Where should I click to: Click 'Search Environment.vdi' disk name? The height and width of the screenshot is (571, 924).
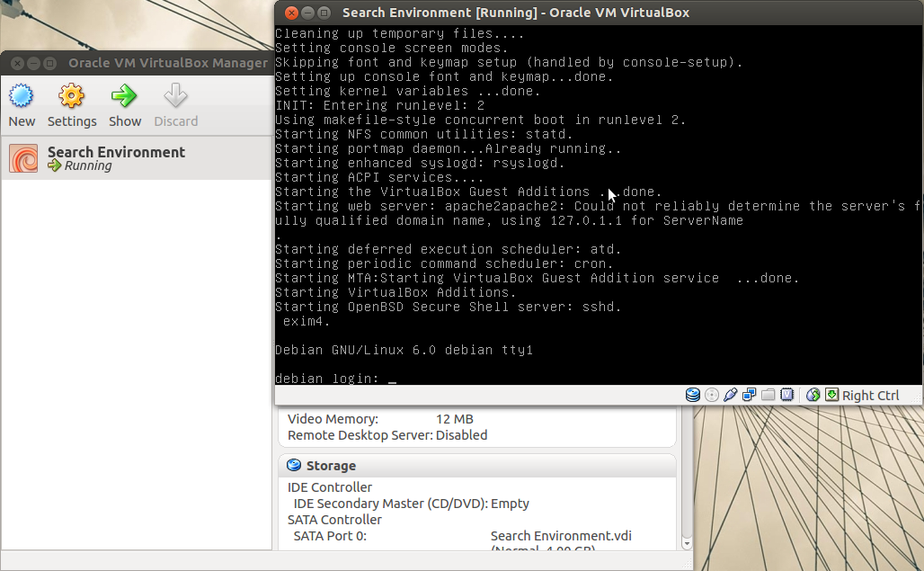(561, 536)
